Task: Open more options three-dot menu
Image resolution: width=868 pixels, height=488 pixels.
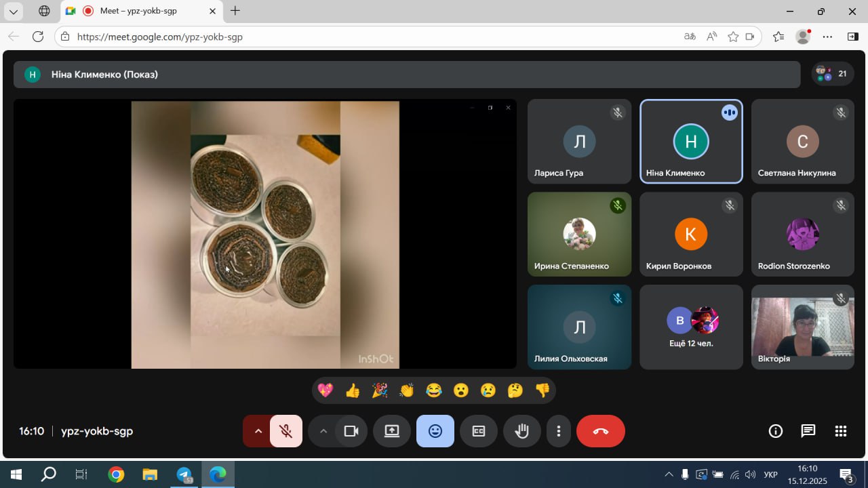Action: pos(558,431)
